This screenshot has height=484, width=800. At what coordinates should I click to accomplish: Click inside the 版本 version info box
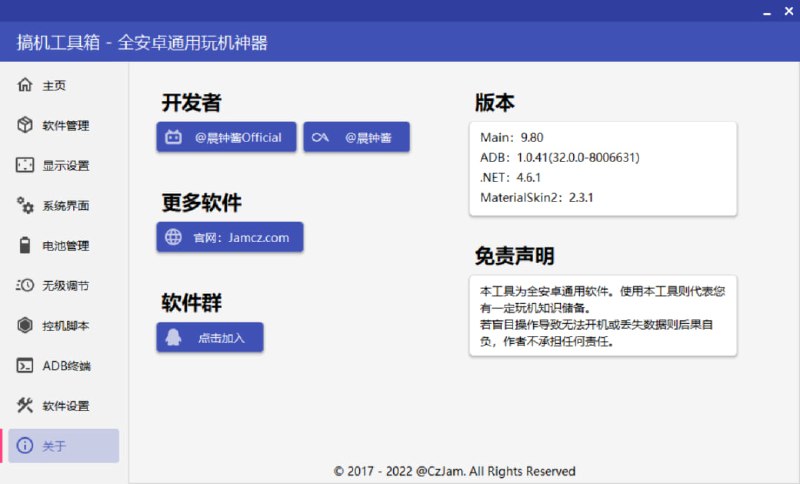pos(603,168)
